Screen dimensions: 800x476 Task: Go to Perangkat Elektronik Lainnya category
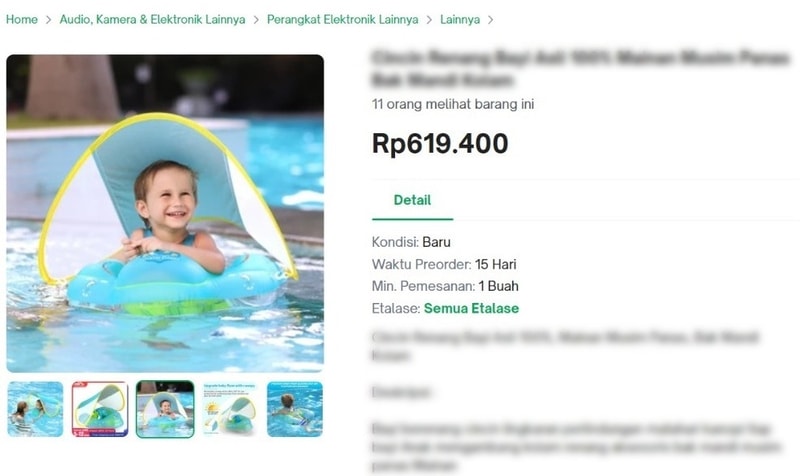click(342, 19)
